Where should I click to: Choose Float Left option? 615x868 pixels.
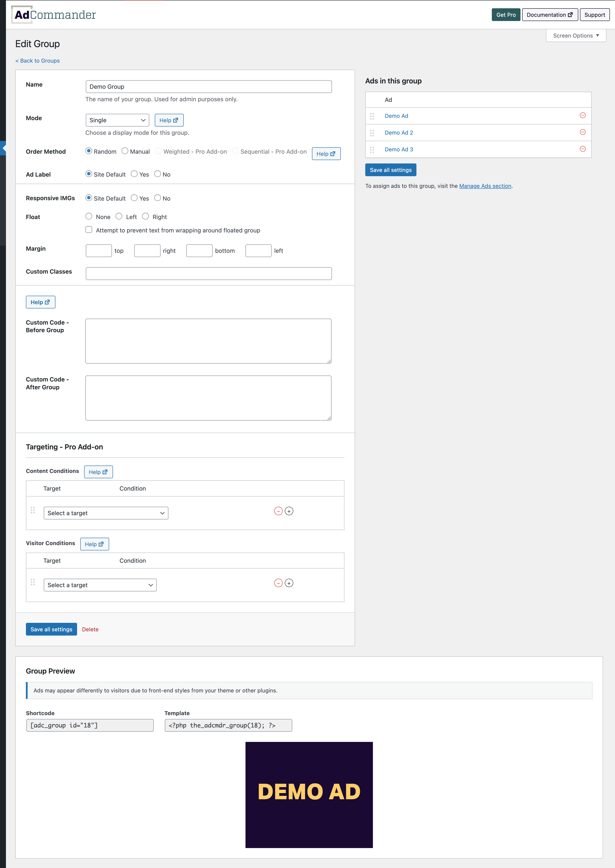tap(119, 216)
